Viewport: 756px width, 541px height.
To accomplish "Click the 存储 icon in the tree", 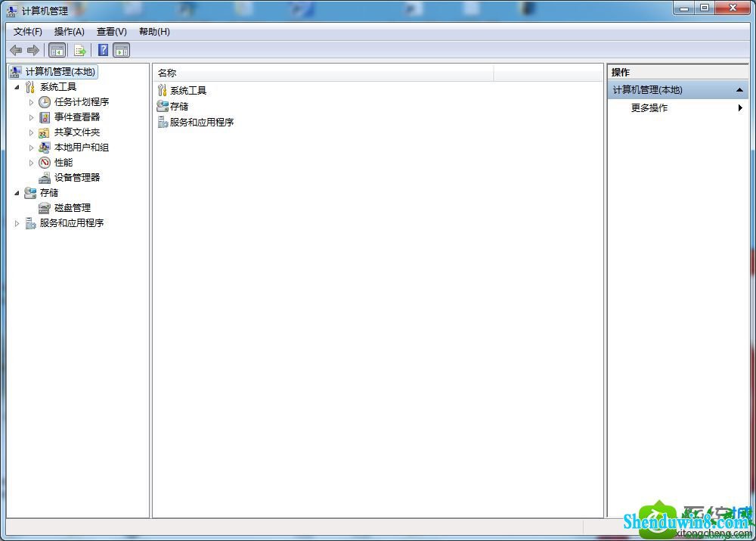I will tap(30, 193).
